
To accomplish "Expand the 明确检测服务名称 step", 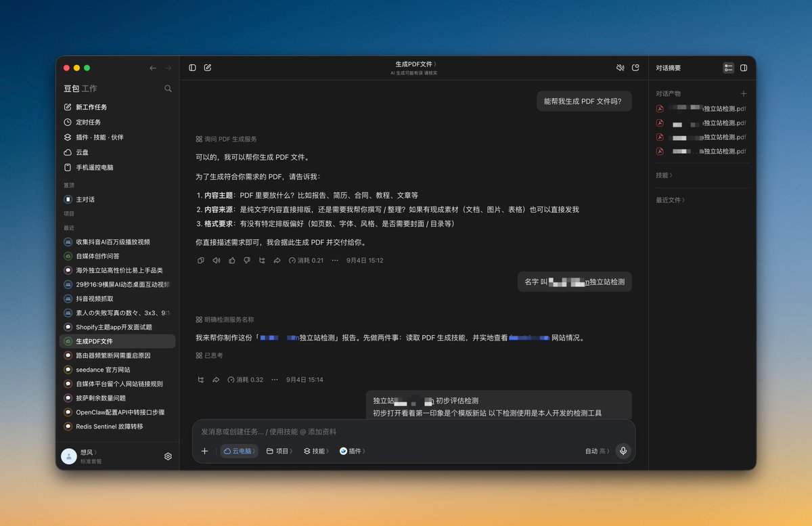I will [x=225, y=320].
